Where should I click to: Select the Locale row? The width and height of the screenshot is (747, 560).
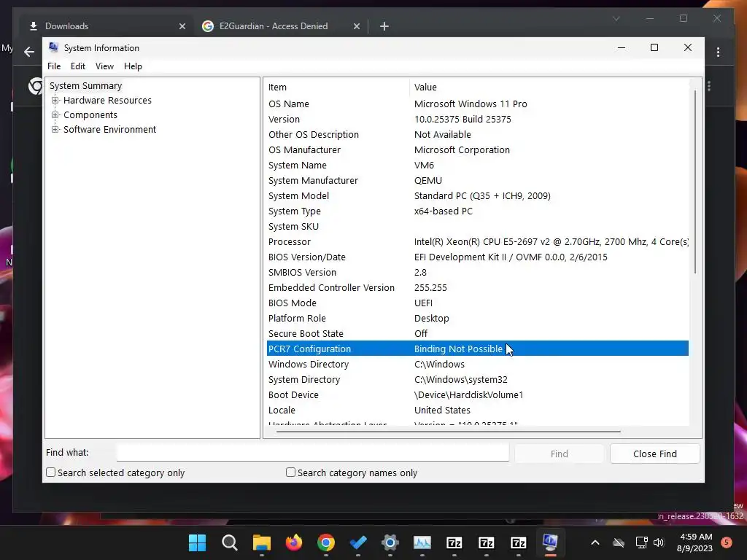477,410
